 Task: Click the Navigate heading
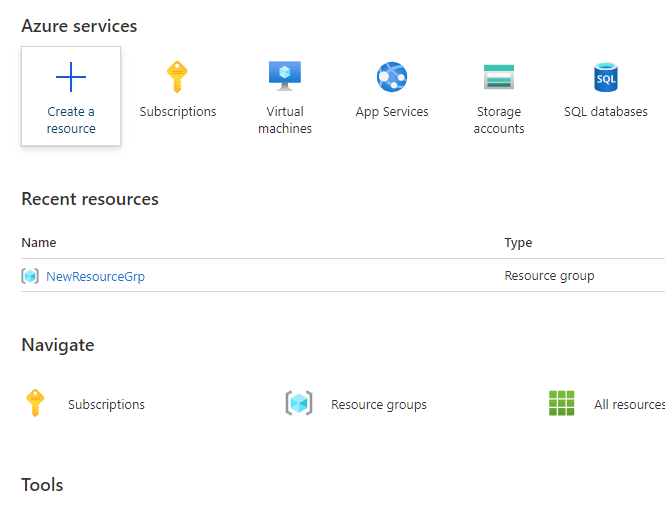pyautogui.click(x=58, y=345)
